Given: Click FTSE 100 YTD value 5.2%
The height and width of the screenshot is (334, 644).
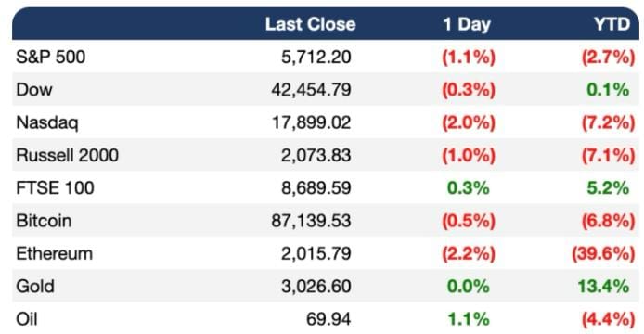Looking at the screenshot, I should tap(608, 188).
